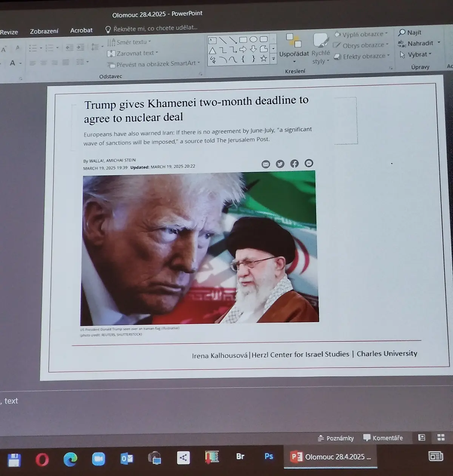Open the Zobrazení ribbon tab

44,31
